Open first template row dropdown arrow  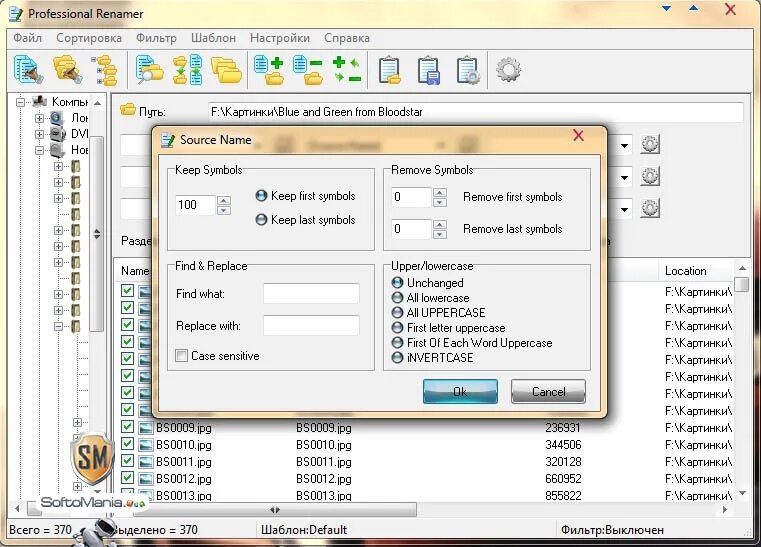[625, 145]
